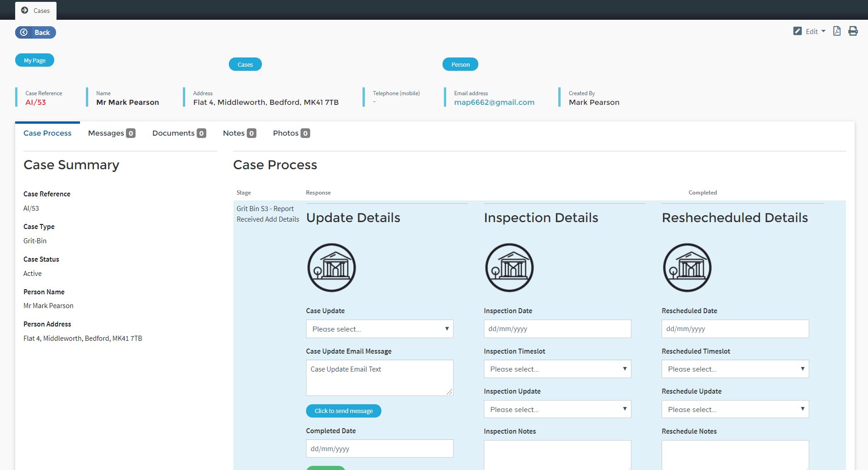This screenshot has width=868, height=470.
Task: Open the Case Update dropdown
Action: 379,329
